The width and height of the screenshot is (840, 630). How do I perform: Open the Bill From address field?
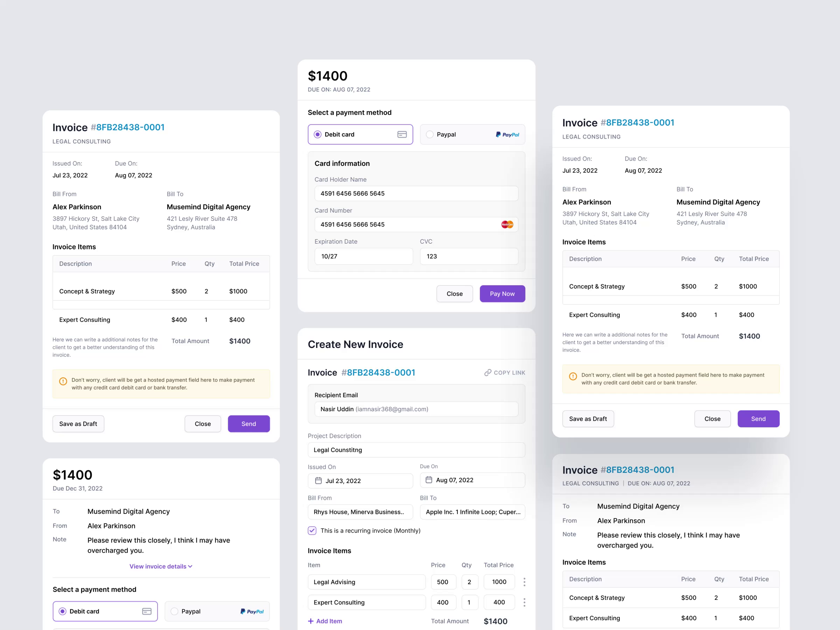[360, 512]
